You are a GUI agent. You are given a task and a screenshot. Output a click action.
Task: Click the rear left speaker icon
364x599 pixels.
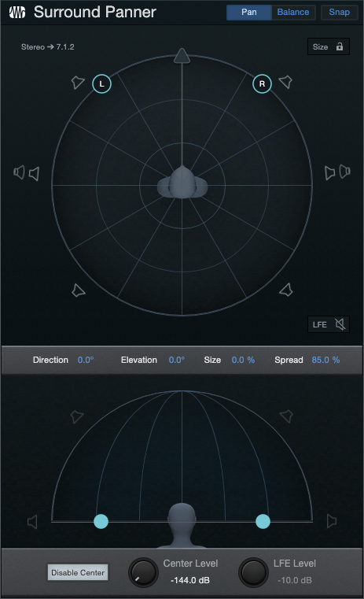coord(78,290)
